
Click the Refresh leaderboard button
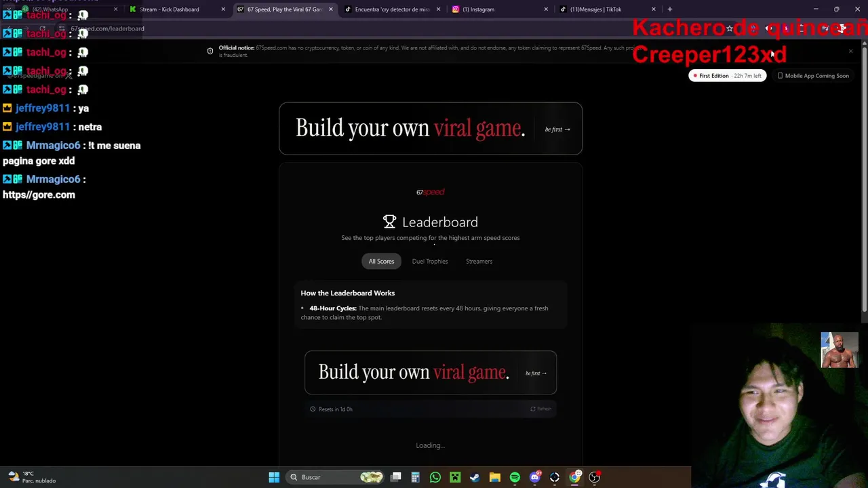(540, 409)
